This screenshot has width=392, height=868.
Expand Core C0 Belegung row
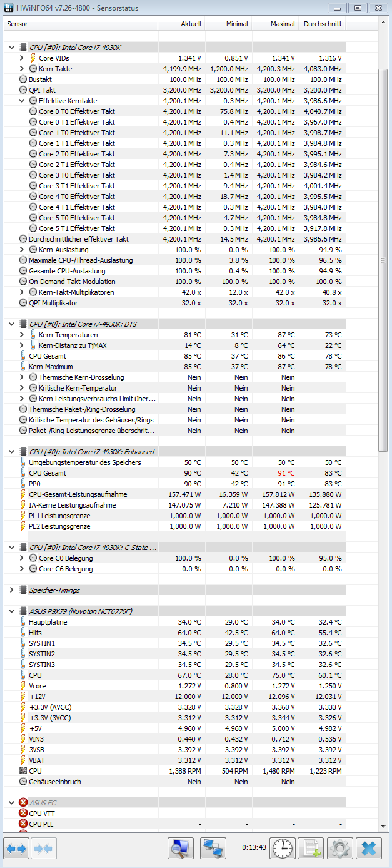coord(22,558)
